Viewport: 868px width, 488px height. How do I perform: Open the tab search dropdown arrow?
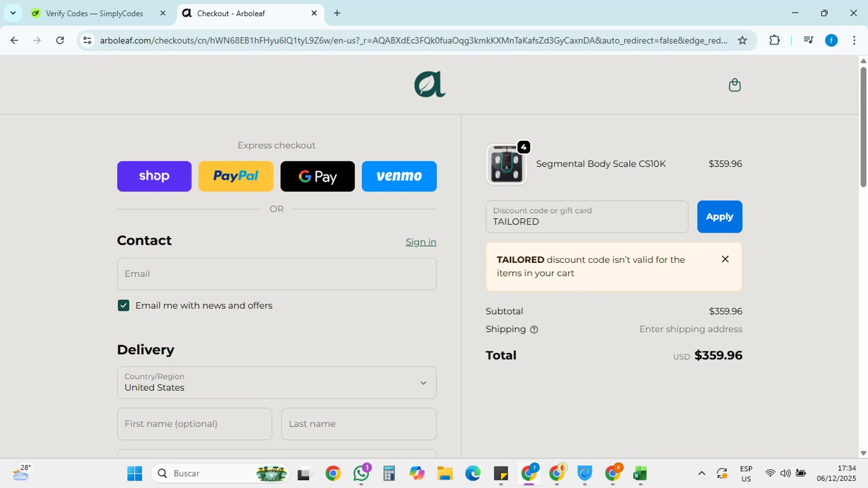point(13,13)
